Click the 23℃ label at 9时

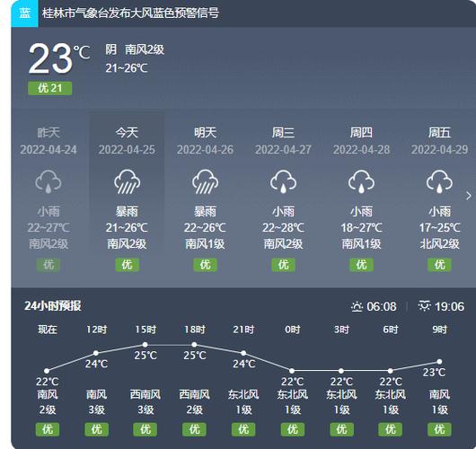coord(434,373)
